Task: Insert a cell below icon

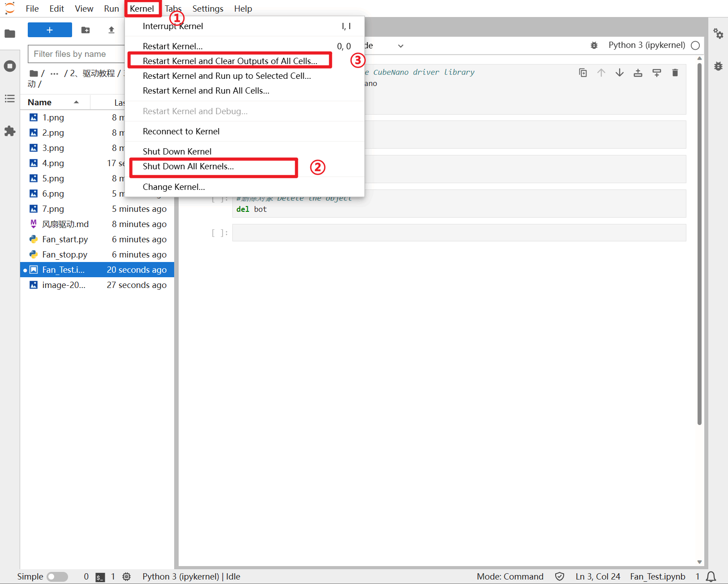Action: (x=657, y=73)
